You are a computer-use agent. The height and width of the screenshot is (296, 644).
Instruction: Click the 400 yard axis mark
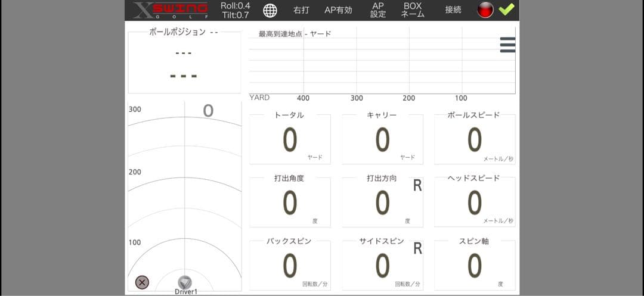[x=303, y=98]
